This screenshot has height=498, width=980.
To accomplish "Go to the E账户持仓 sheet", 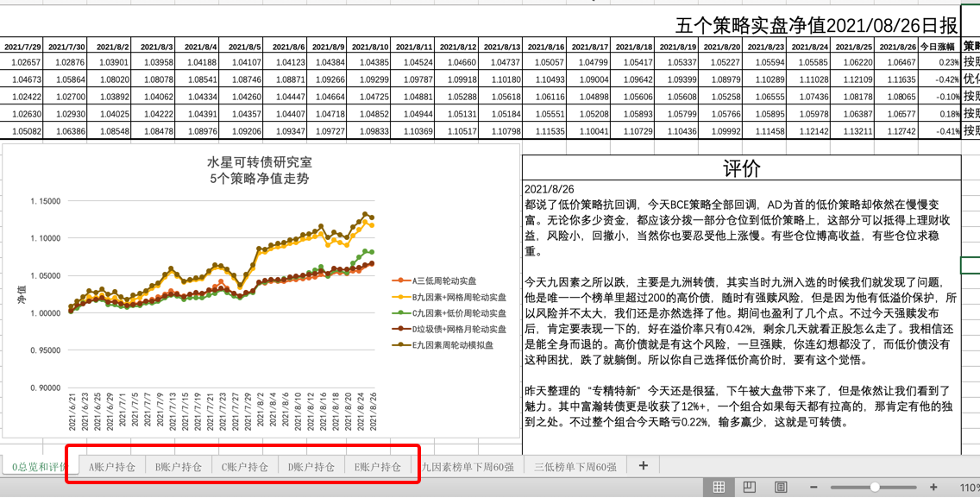I will point(377,467).
